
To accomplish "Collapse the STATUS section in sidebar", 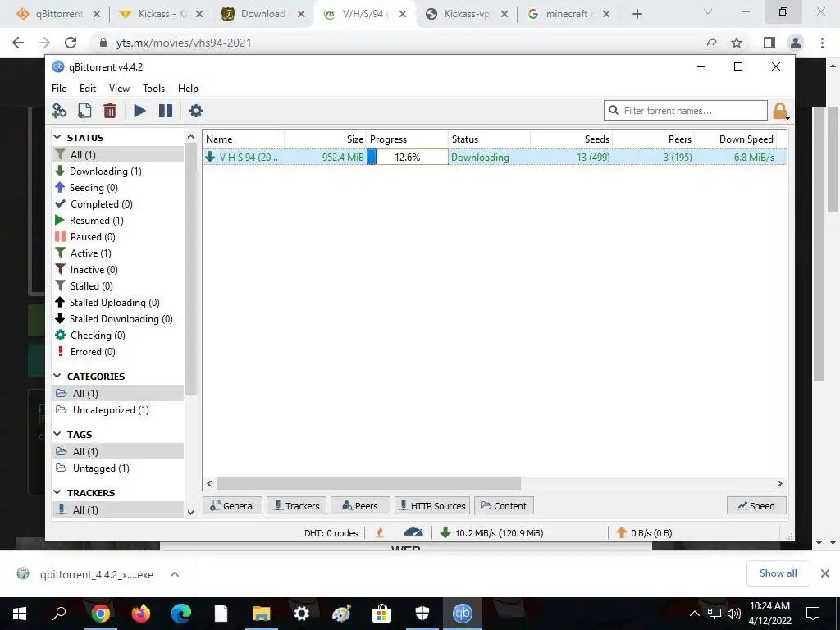I will click(58, 138).
